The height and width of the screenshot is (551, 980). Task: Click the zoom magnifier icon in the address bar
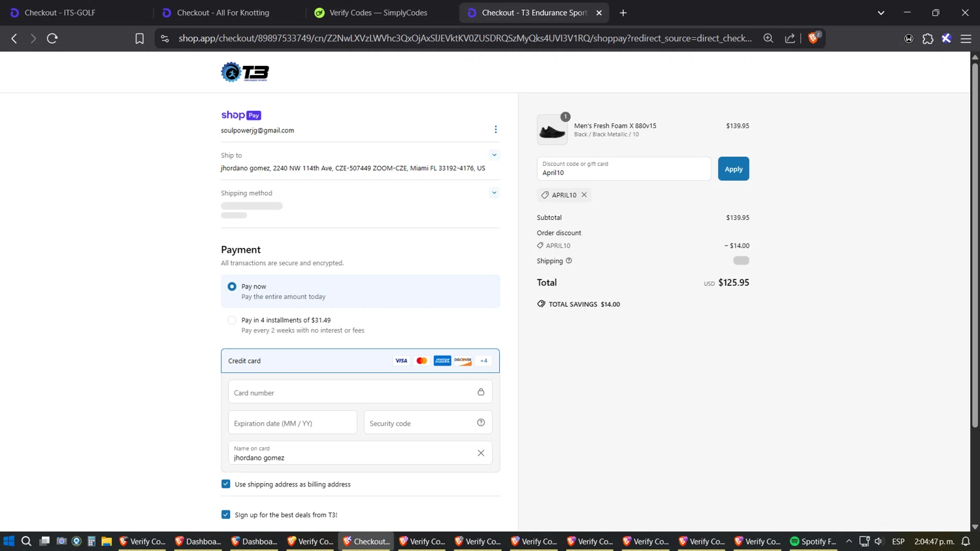[x=768, y=39]
